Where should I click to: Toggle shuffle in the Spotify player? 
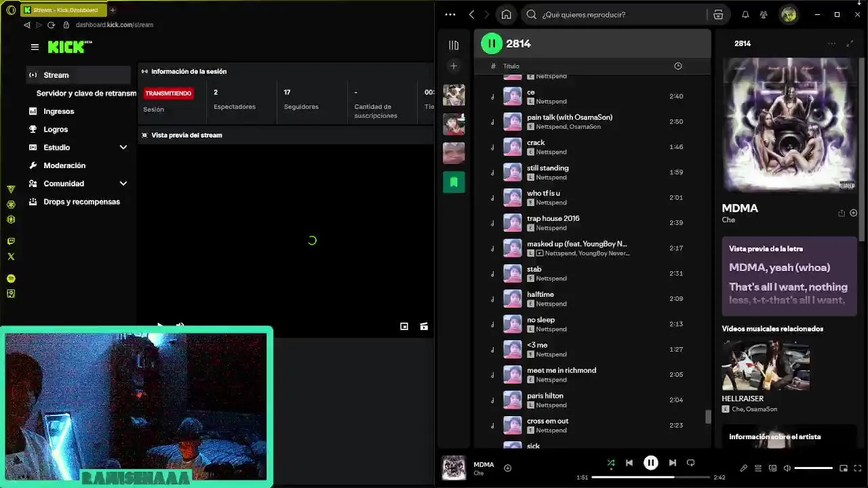click(x=611, y=463)
